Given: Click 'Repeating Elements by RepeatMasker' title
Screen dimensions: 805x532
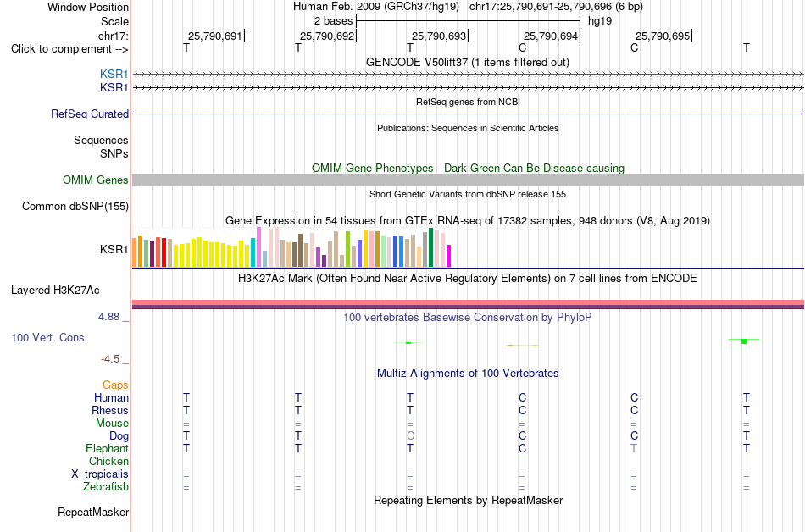Looking at the screenshot, I should (469, 500).
